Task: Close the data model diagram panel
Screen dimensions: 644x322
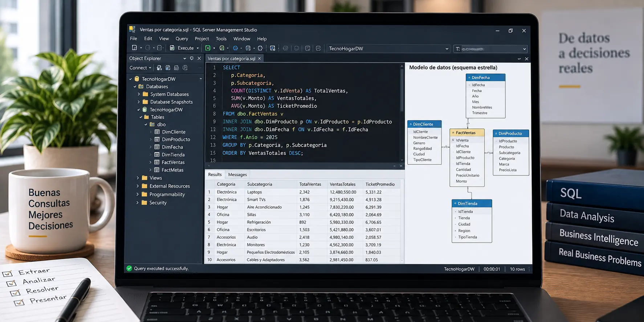Action: [x=527, y=59]
